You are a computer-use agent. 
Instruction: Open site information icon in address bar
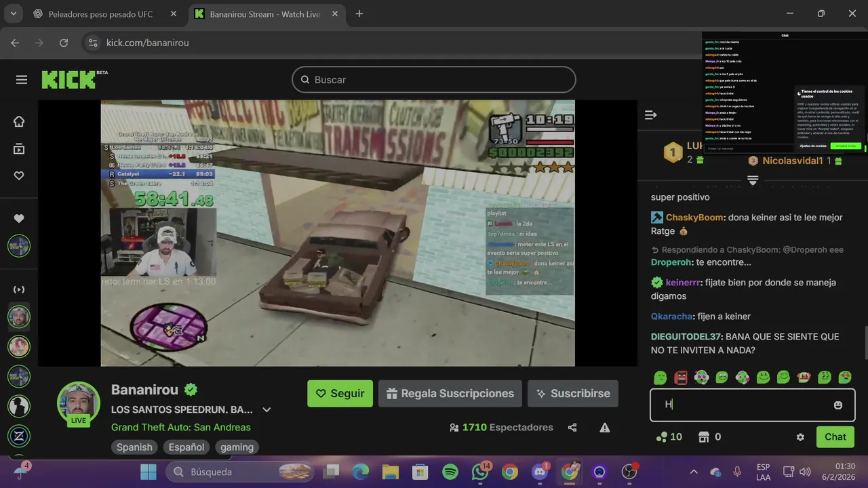click(94, 43)
